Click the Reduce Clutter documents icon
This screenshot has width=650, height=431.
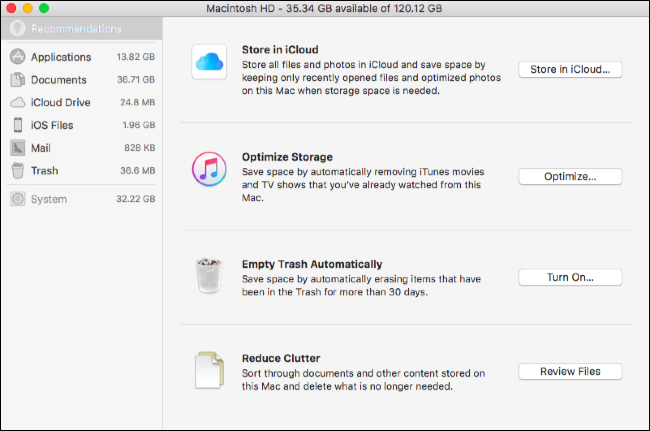[209, 370]
